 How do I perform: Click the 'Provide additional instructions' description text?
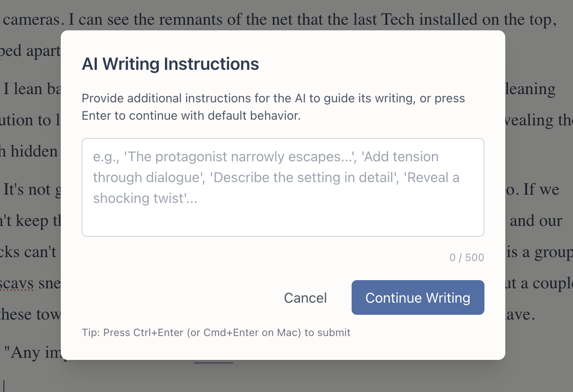click(x=273, y=107)
